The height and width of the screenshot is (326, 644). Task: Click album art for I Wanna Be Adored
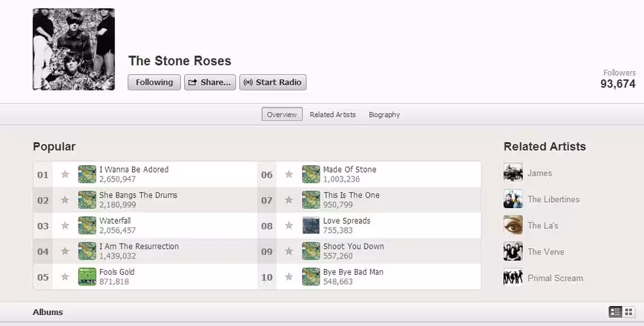[x=87, y=174]
